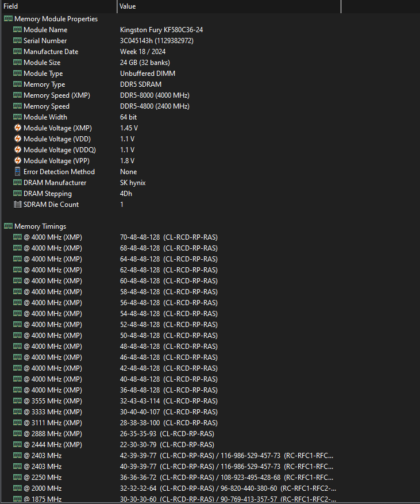Screen dimensions: 420x504
Task: Select value Kingston Fury KF580C36-24
Action: click(161, 30)
